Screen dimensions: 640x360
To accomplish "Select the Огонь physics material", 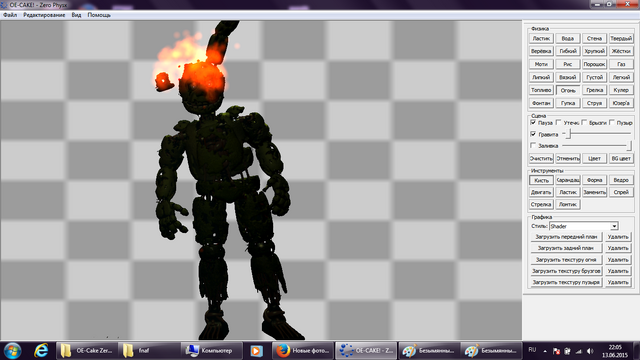I will click(x=568, y=90).
